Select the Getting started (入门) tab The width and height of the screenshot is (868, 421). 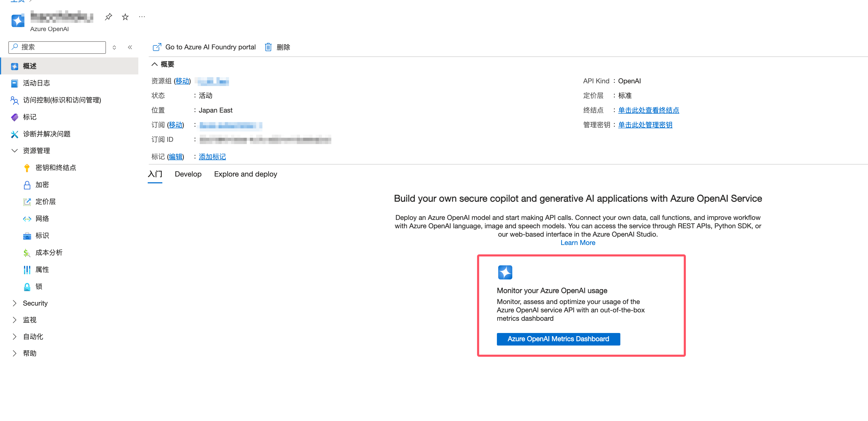[155, 174]
